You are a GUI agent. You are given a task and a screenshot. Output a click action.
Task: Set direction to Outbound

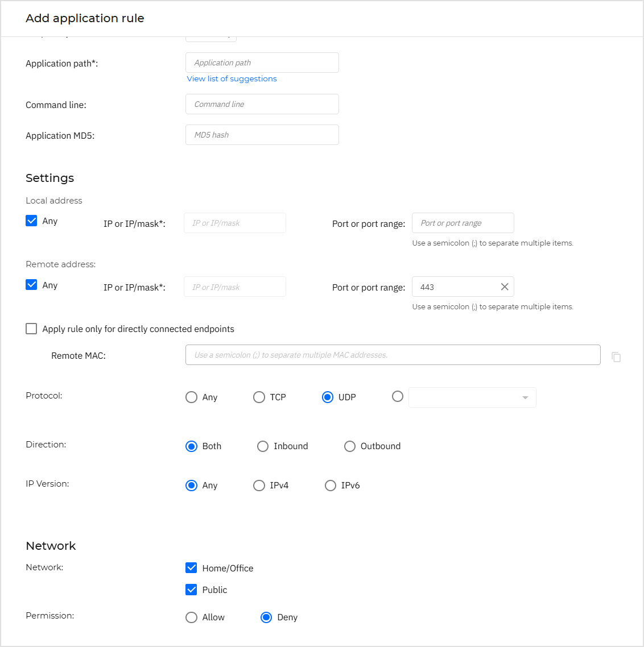click(x=350, y=446)
